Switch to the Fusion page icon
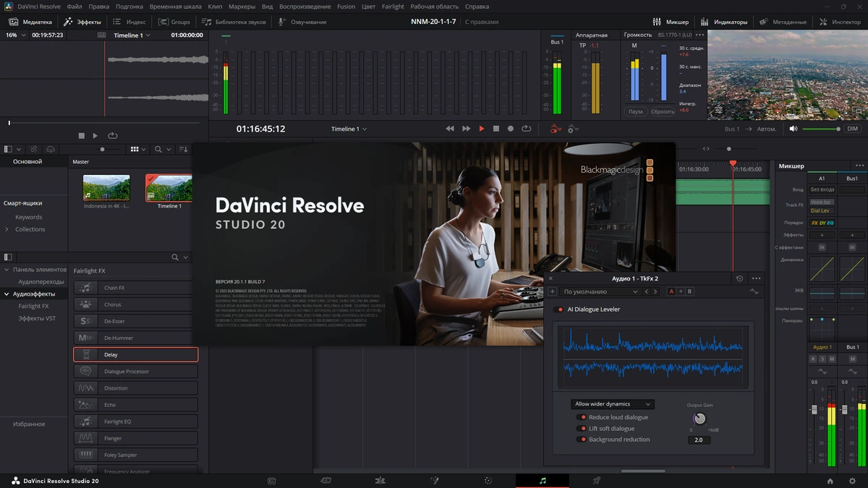The height and width of the screenshot is (488, 868). pos(435,481)
